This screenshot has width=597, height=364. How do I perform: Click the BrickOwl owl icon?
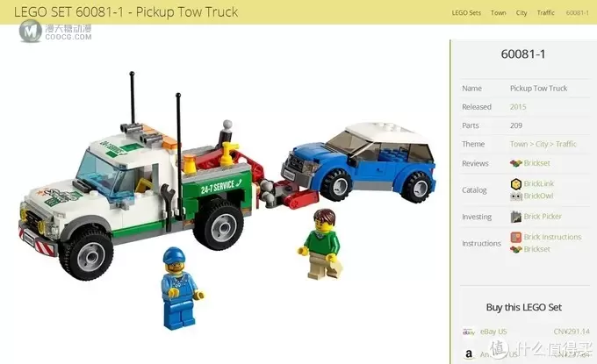[516, 196]
